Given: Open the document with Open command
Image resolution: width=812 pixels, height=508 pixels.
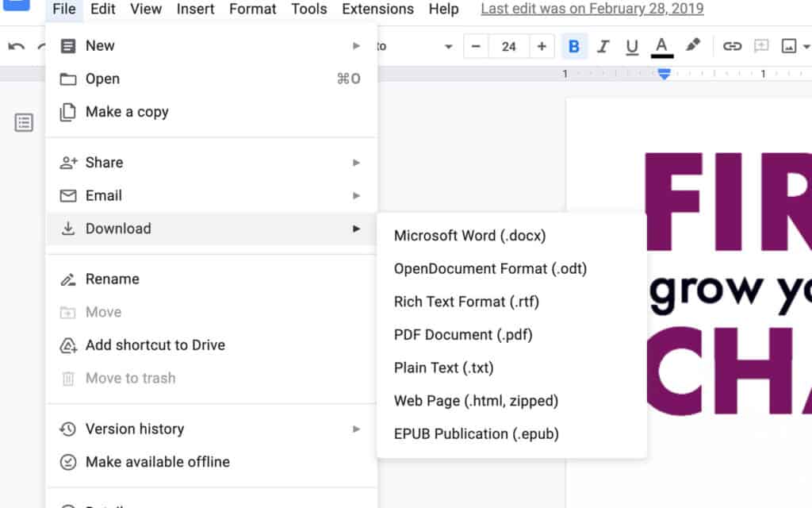Looking at the screenshot, I should pyautogui.click(x=103, y=79).
